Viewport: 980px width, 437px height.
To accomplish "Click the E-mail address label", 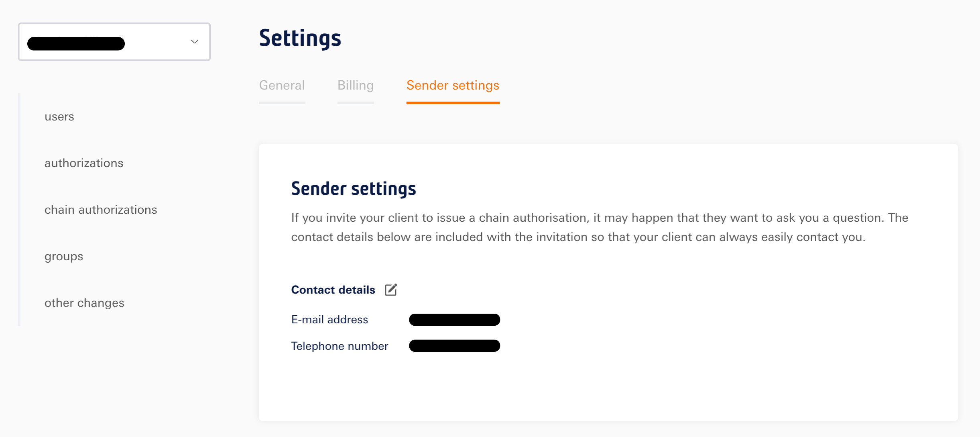I will coord(329,320).
